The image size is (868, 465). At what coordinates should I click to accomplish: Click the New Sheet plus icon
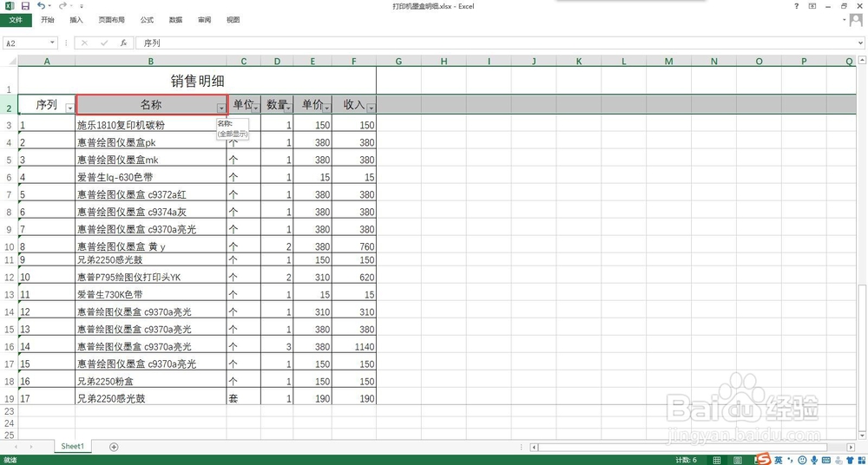point(114,447)
